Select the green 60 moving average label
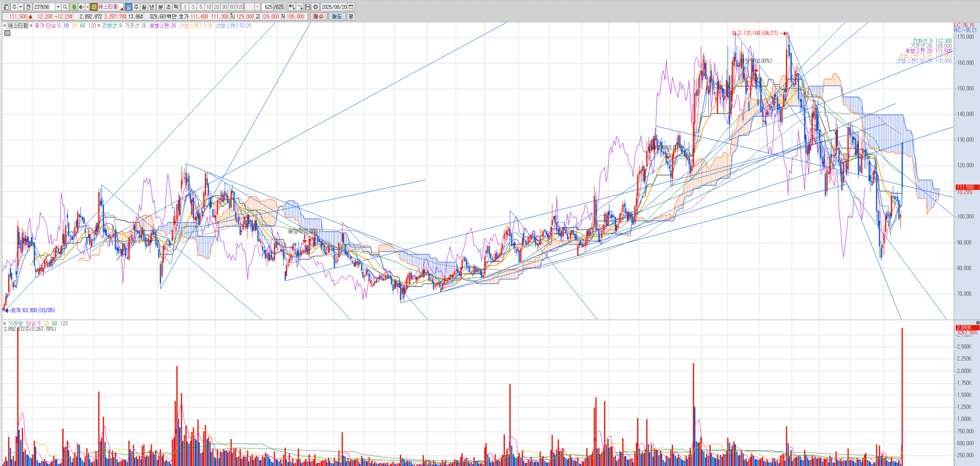Screen dimensions: 980x466 (x=83, y=26)
